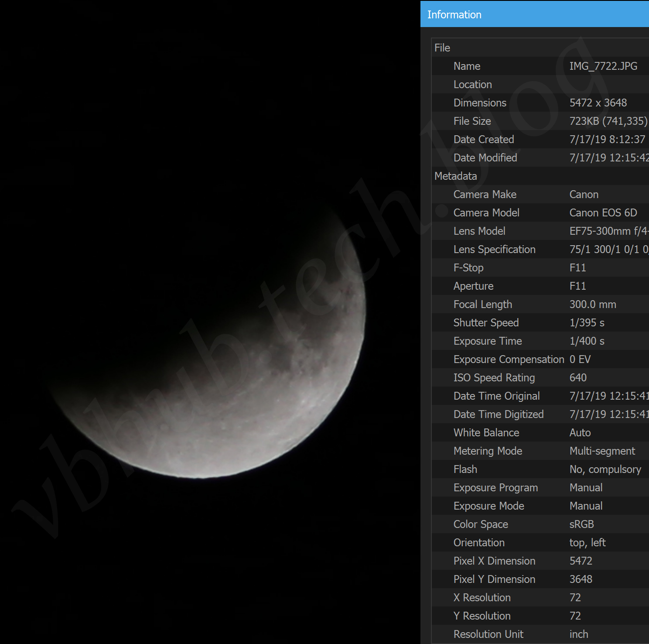Collapse the Metadata section header
This screenshot has height=644, width=649.
click(x=456, y=176)
